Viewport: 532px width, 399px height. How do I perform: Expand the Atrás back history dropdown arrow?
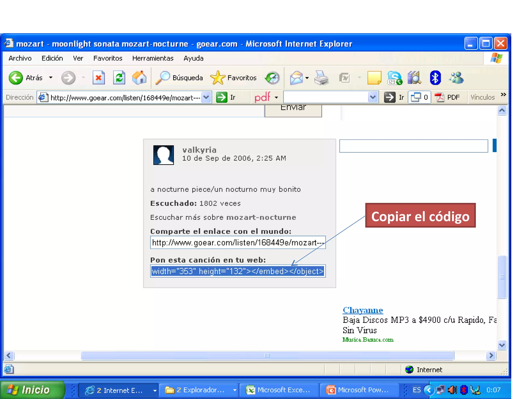51,78
